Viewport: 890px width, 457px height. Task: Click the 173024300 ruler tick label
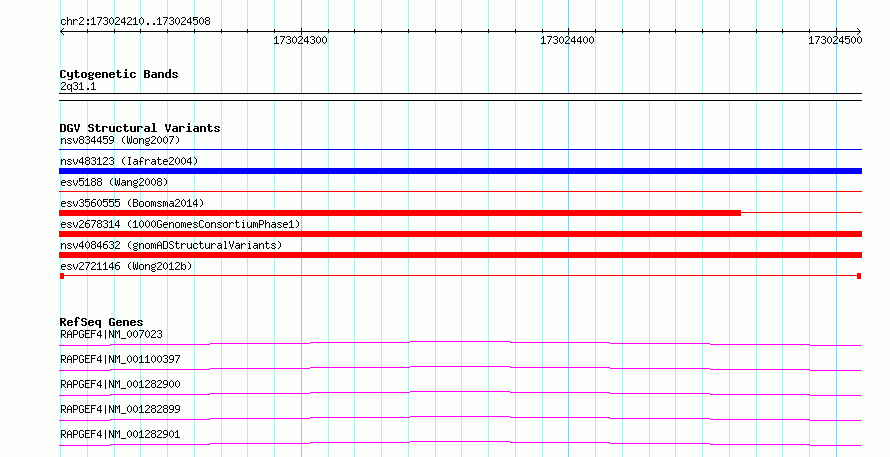tap(300, 40)
